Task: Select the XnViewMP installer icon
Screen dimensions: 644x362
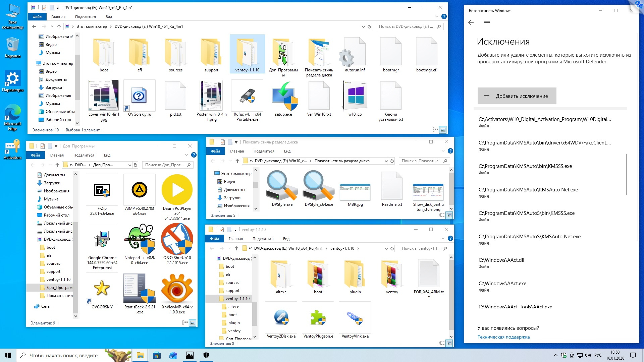Action: (x=177, y=289)
